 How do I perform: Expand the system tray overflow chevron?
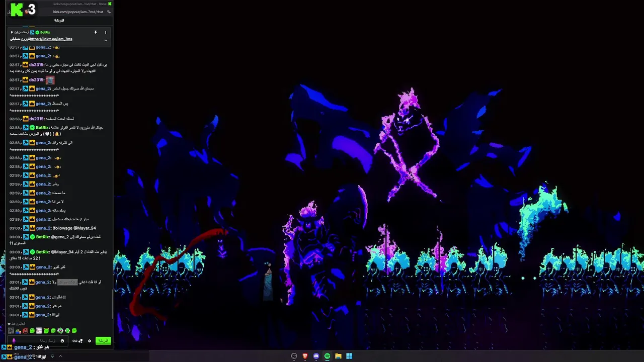click(60, 356)
